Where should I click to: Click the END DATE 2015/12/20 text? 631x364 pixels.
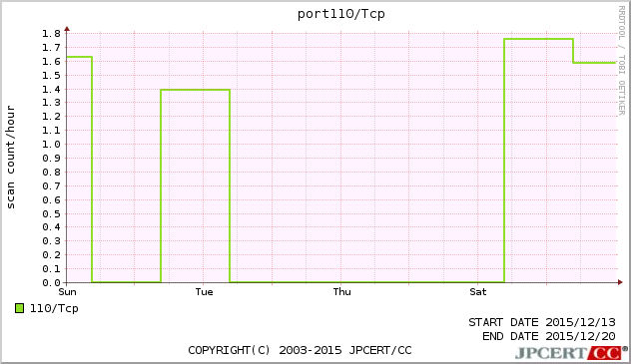549,336
